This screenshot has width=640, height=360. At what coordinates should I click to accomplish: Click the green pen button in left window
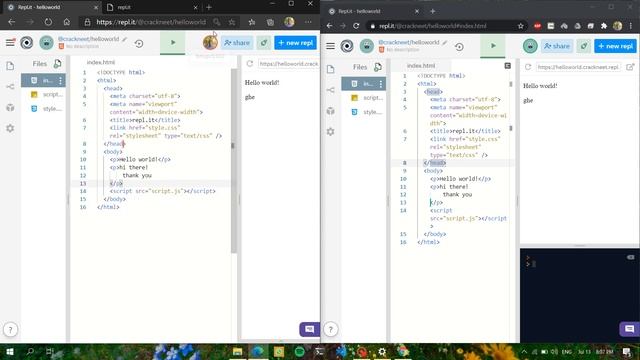tap(264, 42)
